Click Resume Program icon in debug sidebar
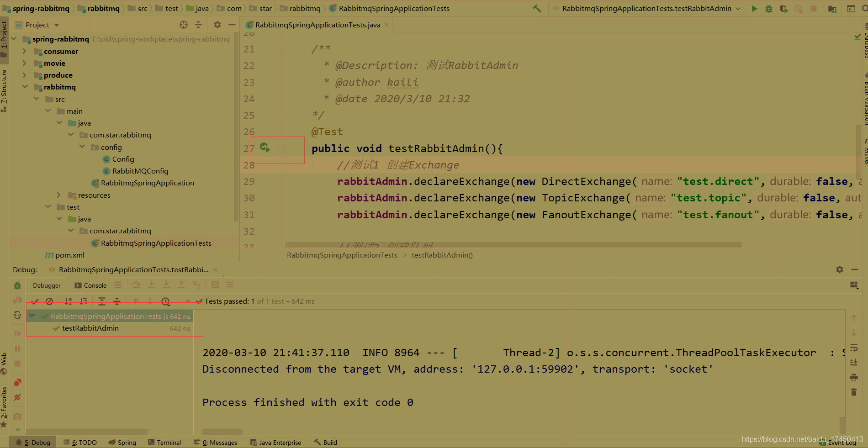This screenshot has width=868, height=448. click(17, 333)
